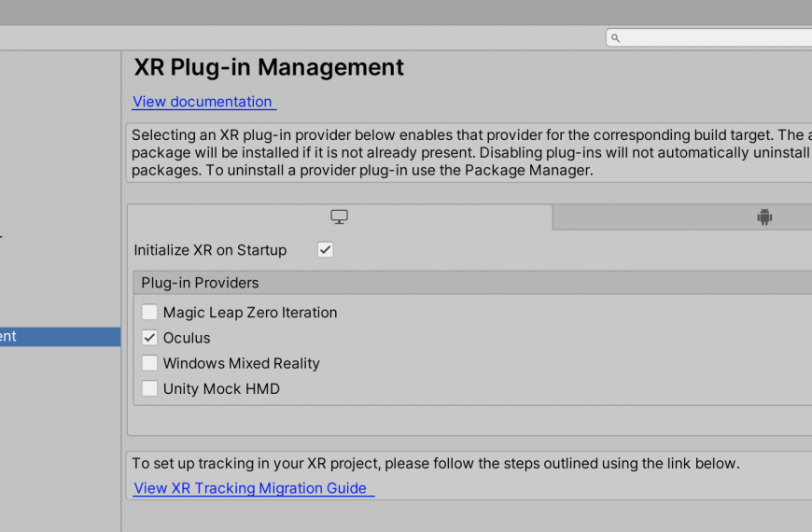812x532 pixels.
Task: Click the Oculus label text
Action: pyautogui.click(x=187, y=338)
